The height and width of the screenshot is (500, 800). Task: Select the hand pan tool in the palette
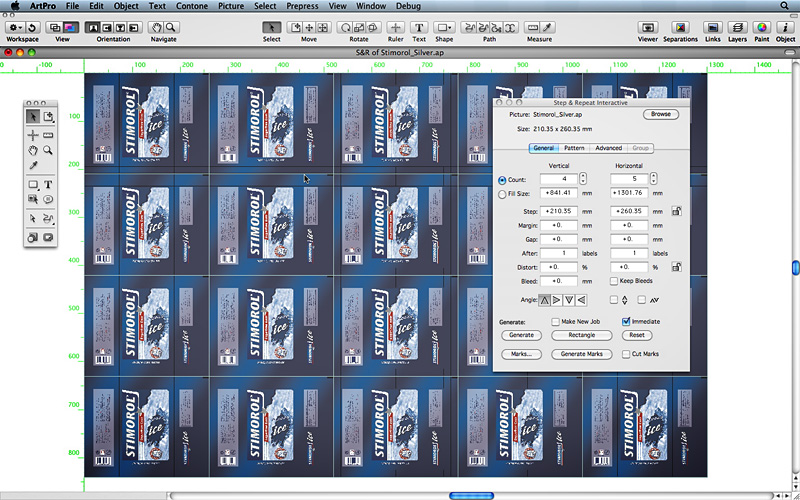pyautogui.click(x=32, y=150)
